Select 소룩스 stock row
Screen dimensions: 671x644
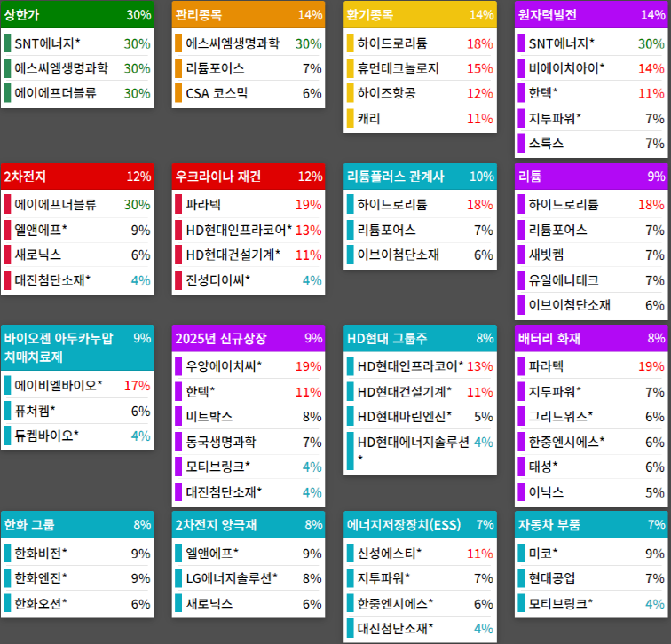[x=591, y=143]
